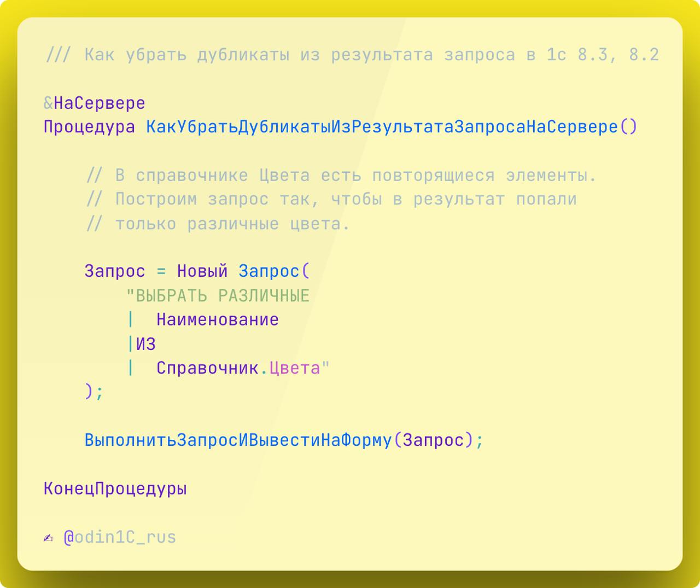Viewport: 700px width, 588px height.
Task: Click the writing hand emoji icon
Action: (x=49, y=538)
